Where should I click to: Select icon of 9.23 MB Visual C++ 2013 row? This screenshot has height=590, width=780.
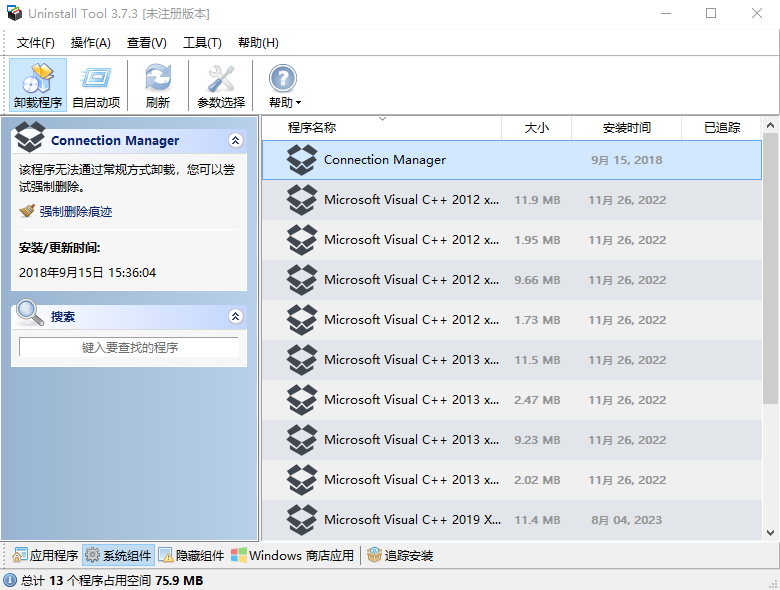301,440
